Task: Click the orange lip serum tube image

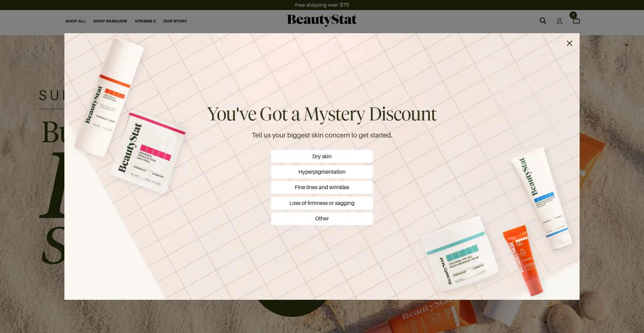Action: point(523,260)
